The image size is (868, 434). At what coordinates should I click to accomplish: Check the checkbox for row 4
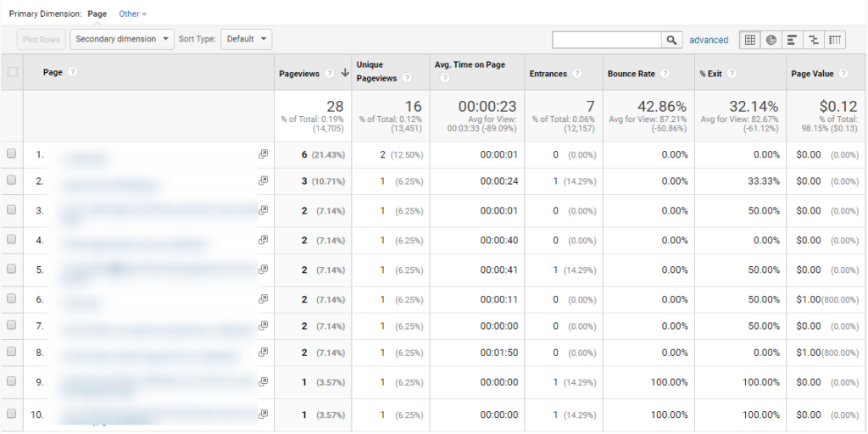pos(12,239)
